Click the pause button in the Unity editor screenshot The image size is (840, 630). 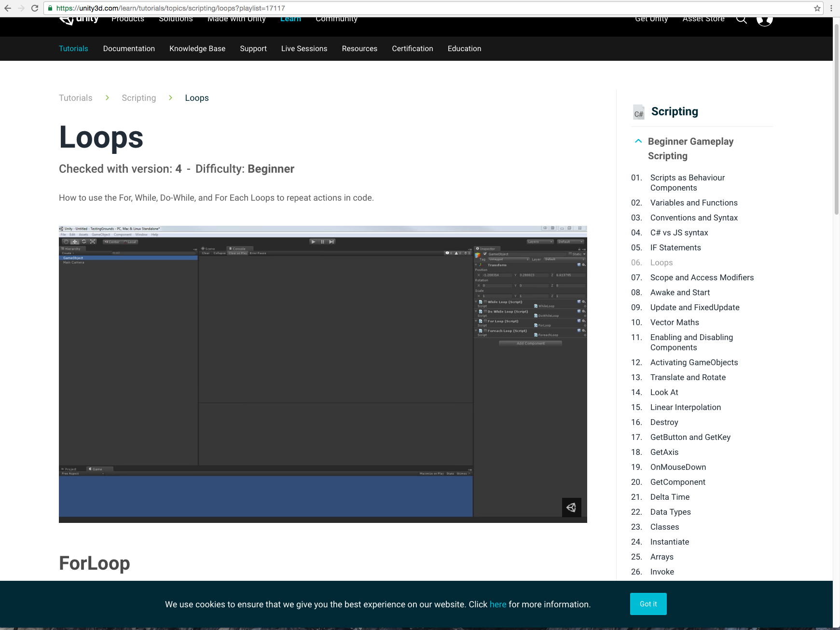click(x=322, y=242)
